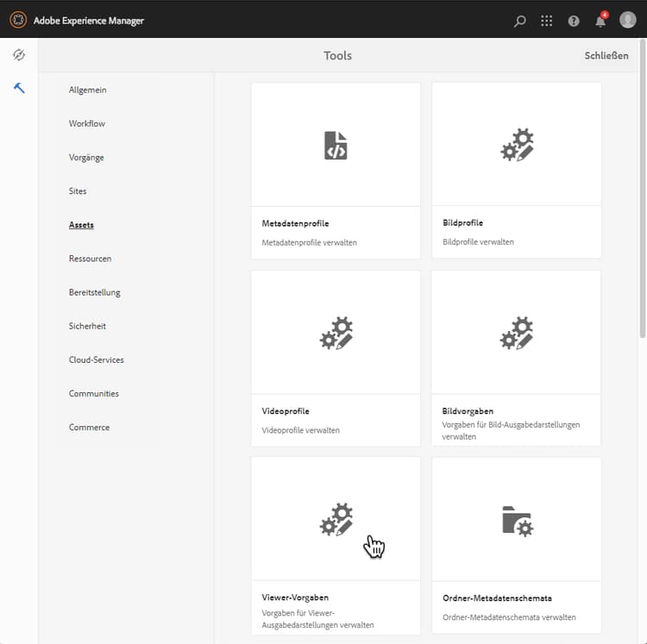Image resolution: width=647 pixels, height=644 pixels.
Task: Select Assets in the Tools menu
Action: (81, 225)
